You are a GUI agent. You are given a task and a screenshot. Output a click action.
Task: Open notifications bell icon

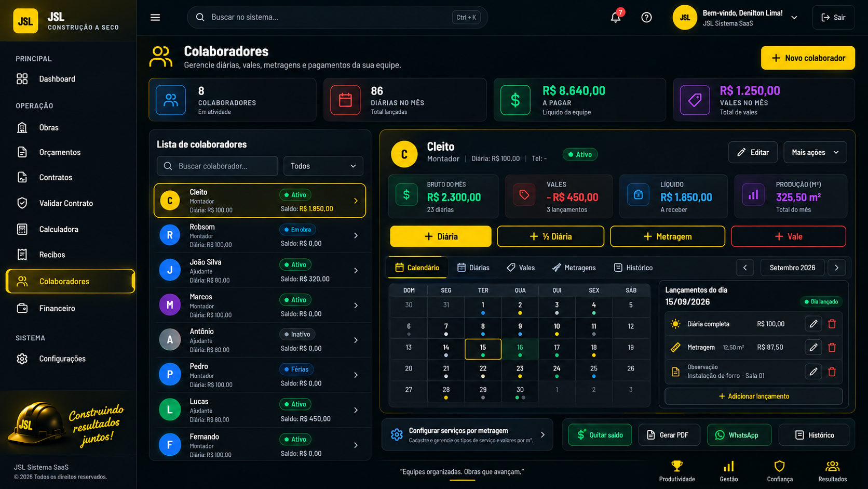616,17
